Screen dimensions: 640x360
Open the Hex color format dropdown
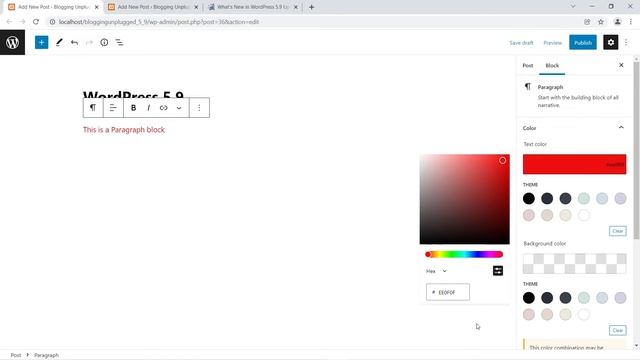click(x=436, y=271)
